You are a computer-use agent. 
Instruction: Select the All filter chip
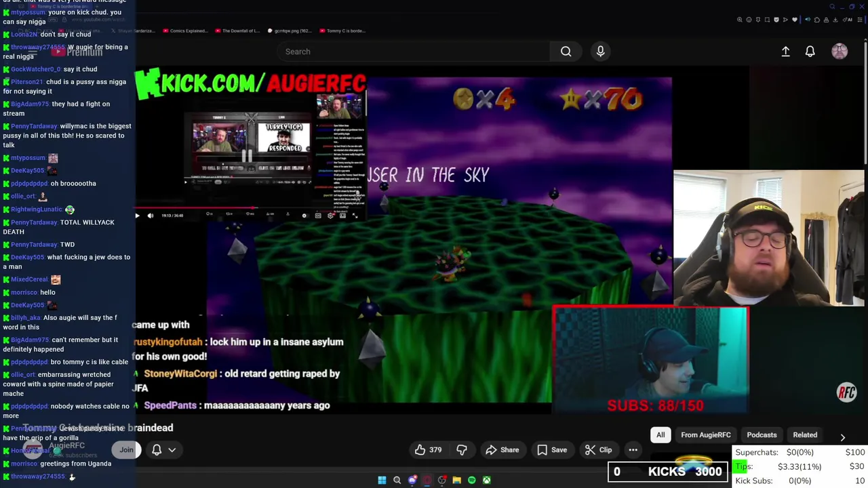tap(660, 435)
